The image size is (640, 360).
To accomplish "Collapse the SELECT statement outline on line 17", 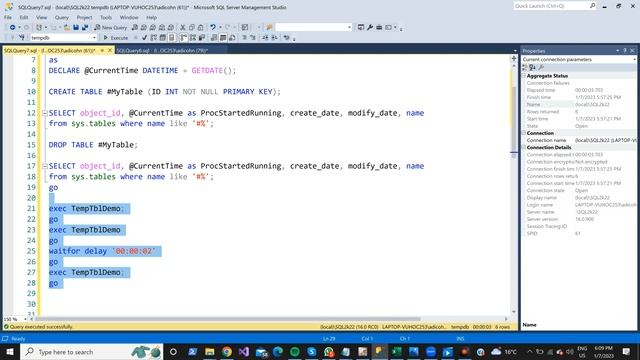I will click(x=44, y=166).
